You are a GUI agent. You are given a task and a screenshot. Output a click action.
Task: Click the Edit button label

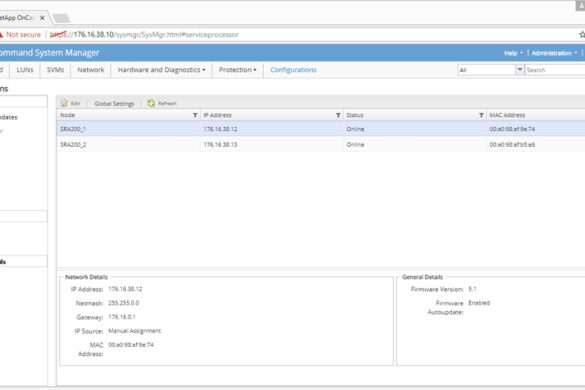75,103
